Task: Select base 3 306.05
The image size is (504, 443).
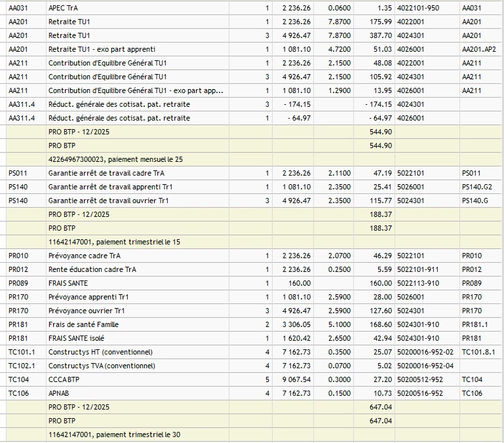Action: (296, 324)
